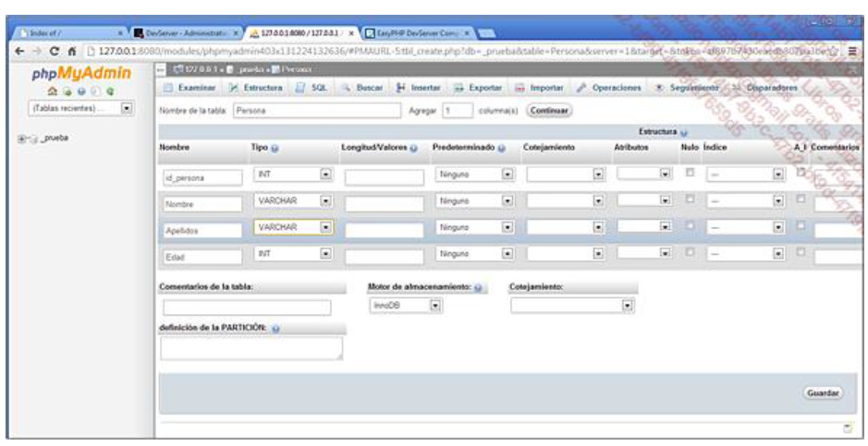Open the Operaciones tab
This screenshot has height=446, width=868.
click(609, 88)
